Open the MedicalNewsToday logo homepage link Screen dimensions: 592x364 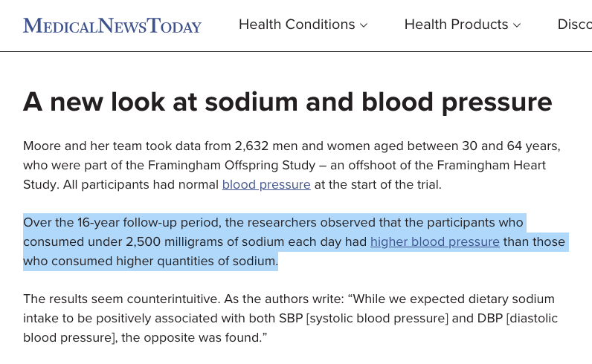[x=112, y=25]
